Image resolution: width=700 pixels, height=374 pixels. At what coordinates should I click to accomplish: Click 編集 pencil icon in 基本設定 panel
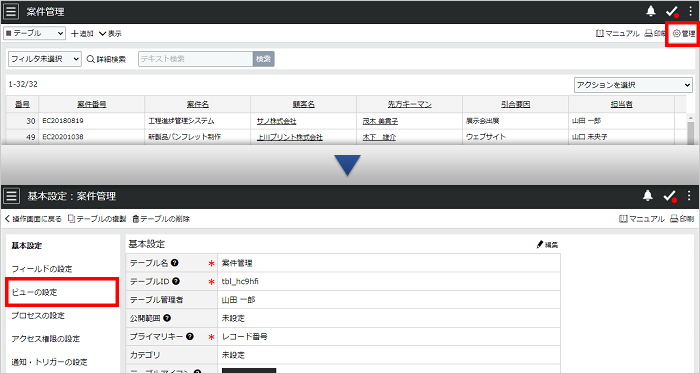[540, 245]
